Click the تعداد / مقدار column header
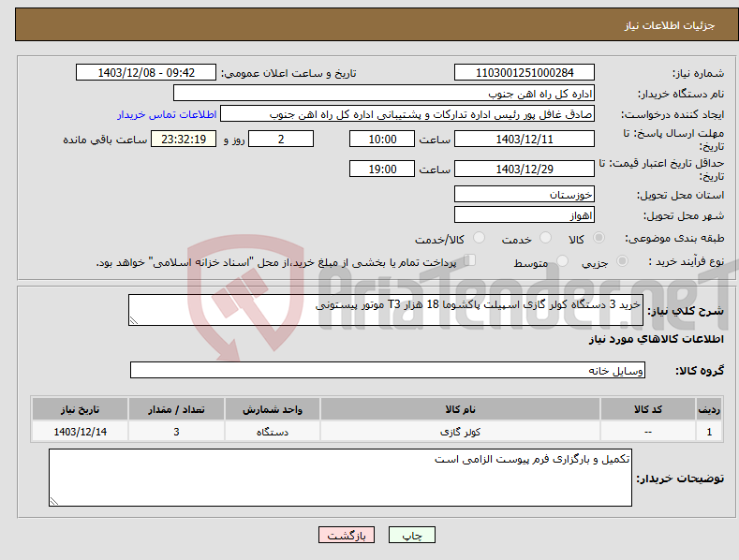The image size is (739, 560). tap(176, 409)
